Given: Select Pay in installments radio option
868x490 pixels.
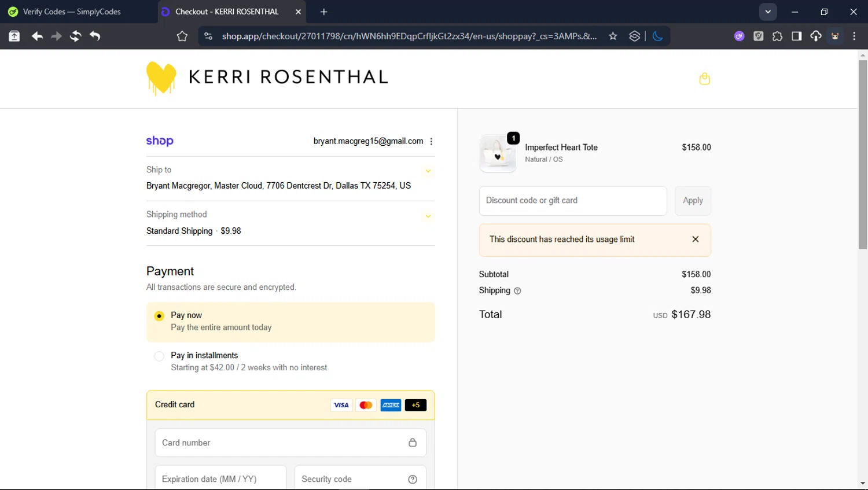Looking at the screenshot, I should coord(159,356).
